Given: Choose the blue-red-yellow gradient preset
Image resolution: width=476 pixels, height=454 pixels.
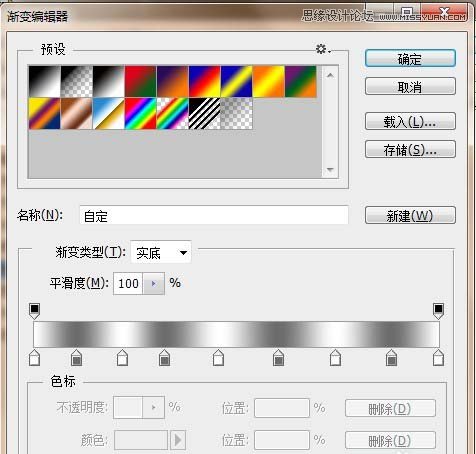Looking at the screenshot, I should pyautogui.click(x=205, y=81).
